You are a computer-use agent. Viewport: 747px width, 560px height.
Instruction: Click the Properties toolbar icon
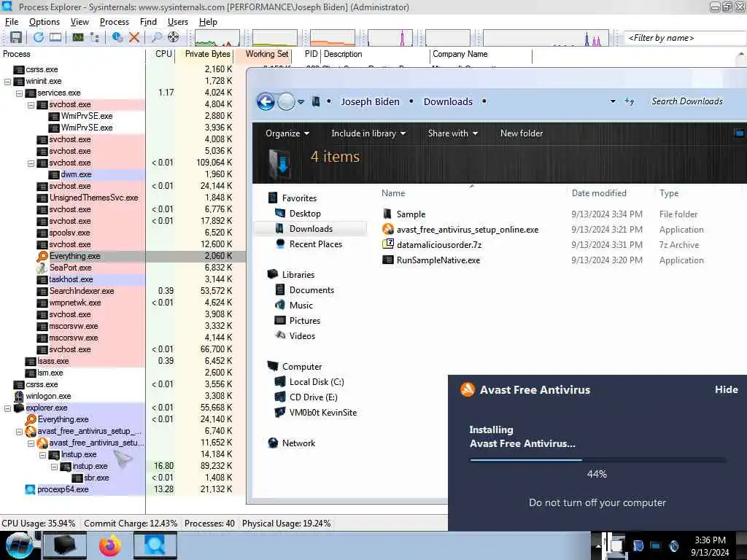[117, 37]
